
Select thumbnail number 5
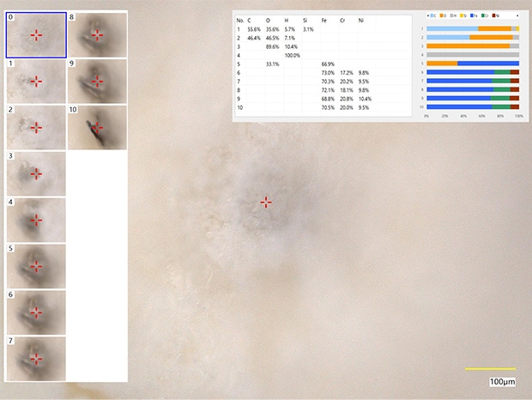click(36, 266)
